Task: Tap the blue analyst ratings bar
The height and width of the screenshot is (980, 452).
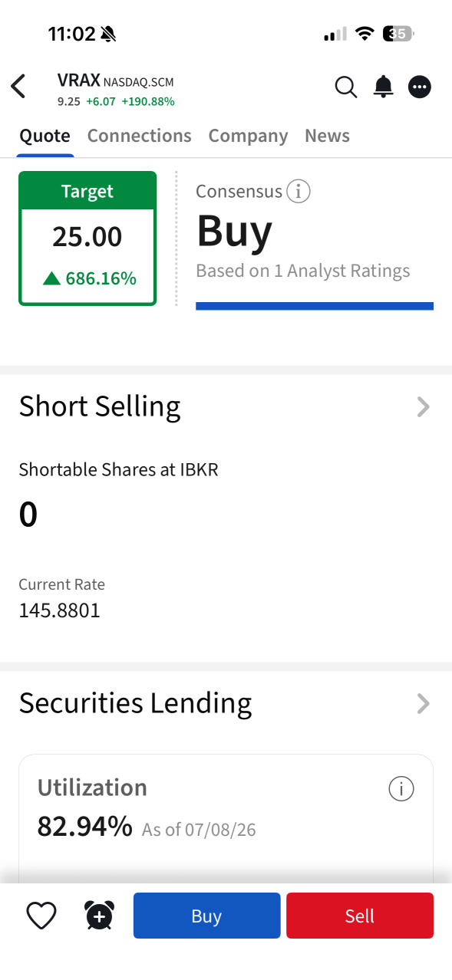Action: (x=315, y=306)
